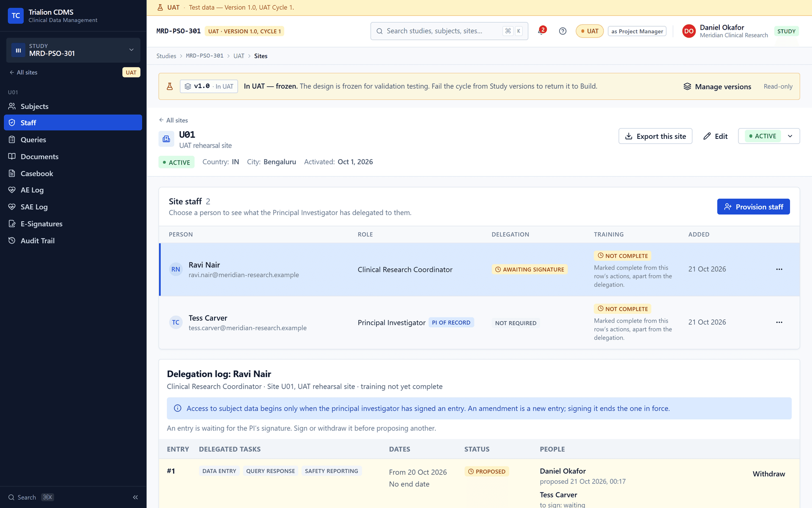Click Export this site button
This screenshot has height=508, width=812.
tap(655, 136)
